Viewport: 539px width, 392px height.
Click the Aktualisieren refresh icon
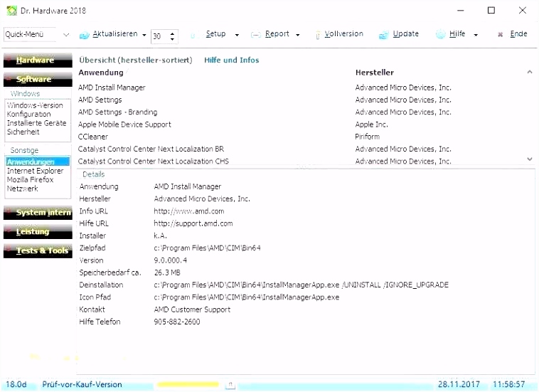click(x=84, y=35)
